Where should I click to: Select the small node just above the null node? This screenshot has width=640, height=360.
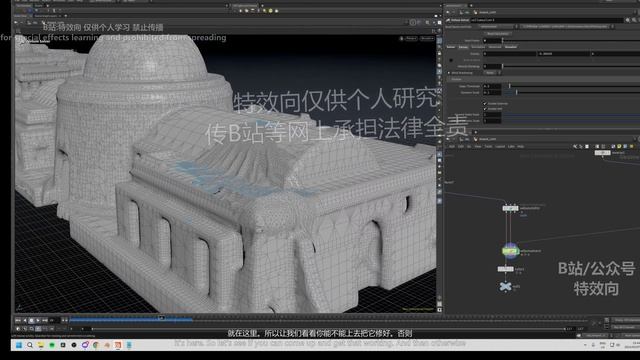click(x=505, y=269)
